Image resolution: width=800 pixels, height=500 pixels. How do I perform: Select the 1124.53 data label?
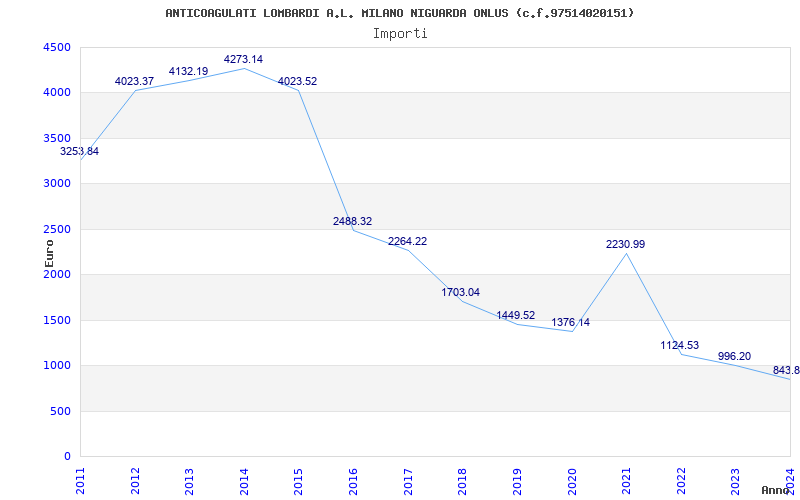[680, 345]
